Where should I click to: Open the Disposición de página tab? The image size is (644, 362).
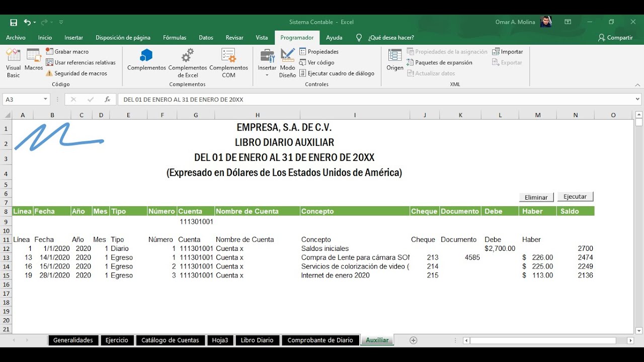123,38
